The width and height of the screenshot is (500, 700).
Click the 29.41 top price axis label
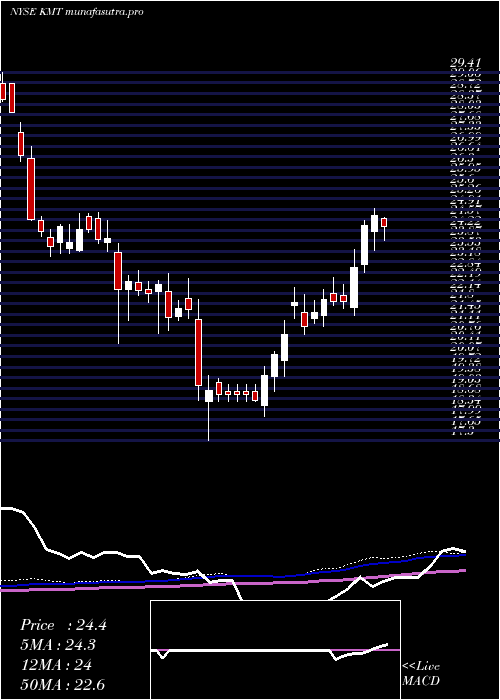point(465,65)
